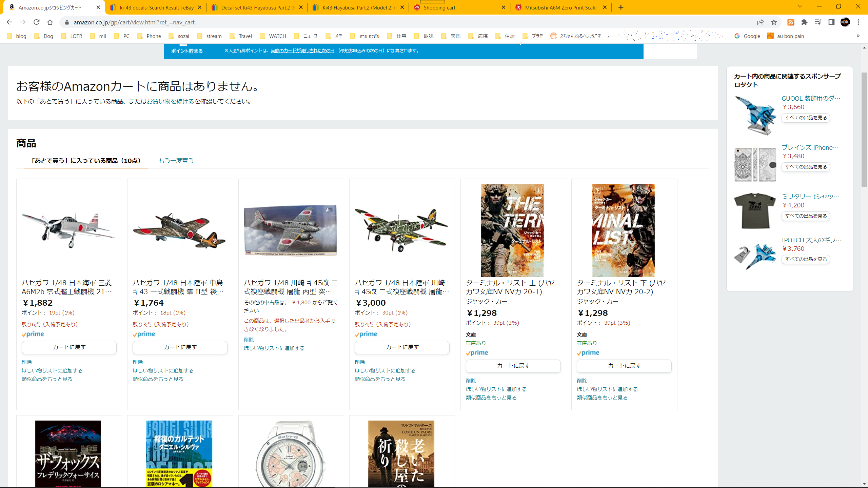
Task: View all offers for GUOOL item
Action: click(x=806, y=118)
